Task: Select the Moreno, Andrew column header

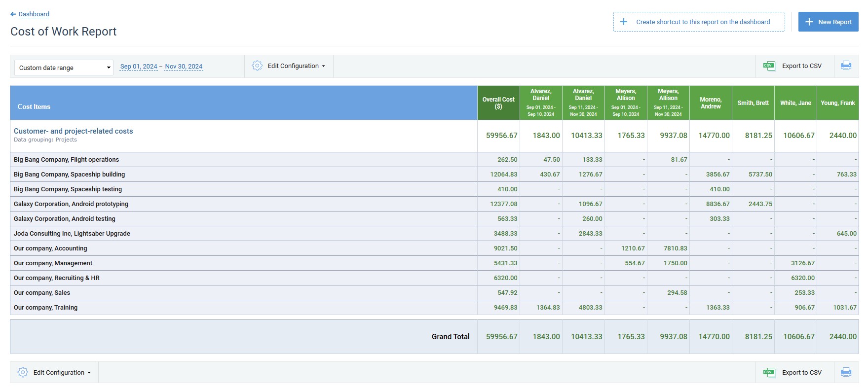Action: [x=711, y=103]
